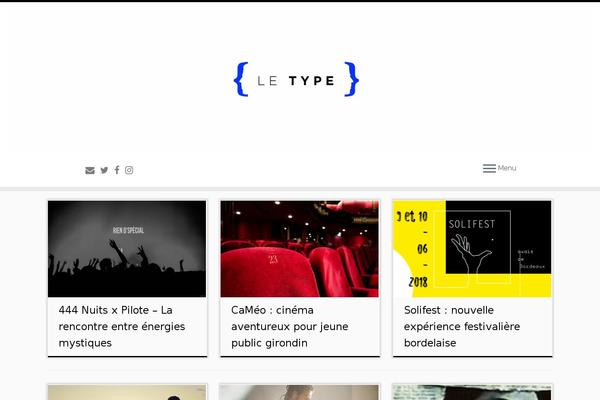This screenshot has width=600, height=400.
Task: Click the word TYPE in header logo
Action: pyautogui.click(x=312, y=81)
